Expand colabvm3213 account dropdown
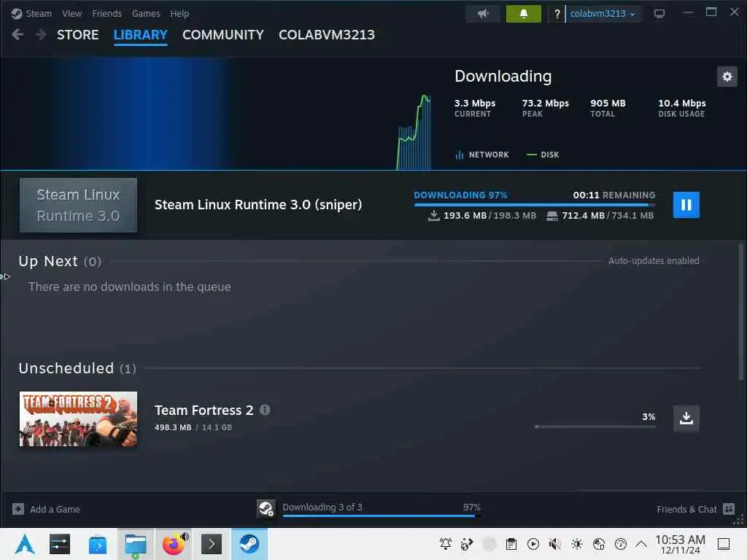 pyautogui.click(x=603, y=14)
